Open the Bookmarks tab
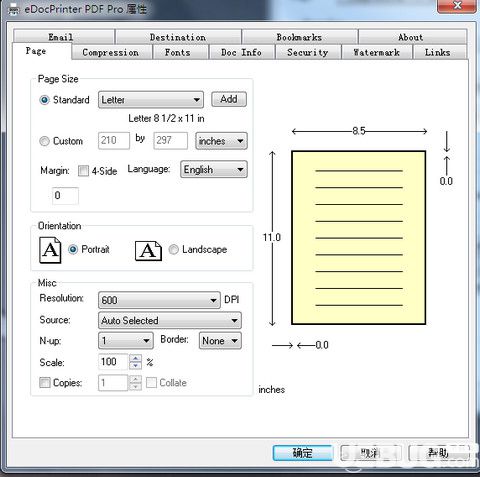This screenshot has height=477, width=480. coord(300,37)
